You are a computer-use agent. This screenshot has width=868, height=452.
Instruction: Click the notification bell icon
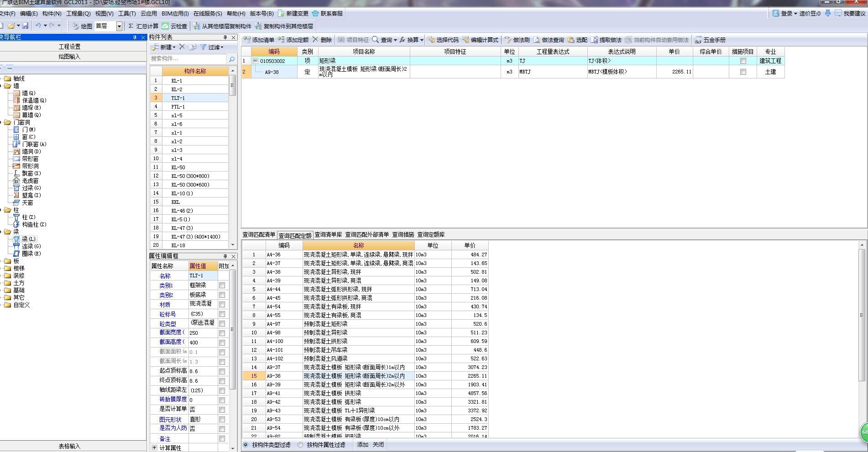pos(828,13)
